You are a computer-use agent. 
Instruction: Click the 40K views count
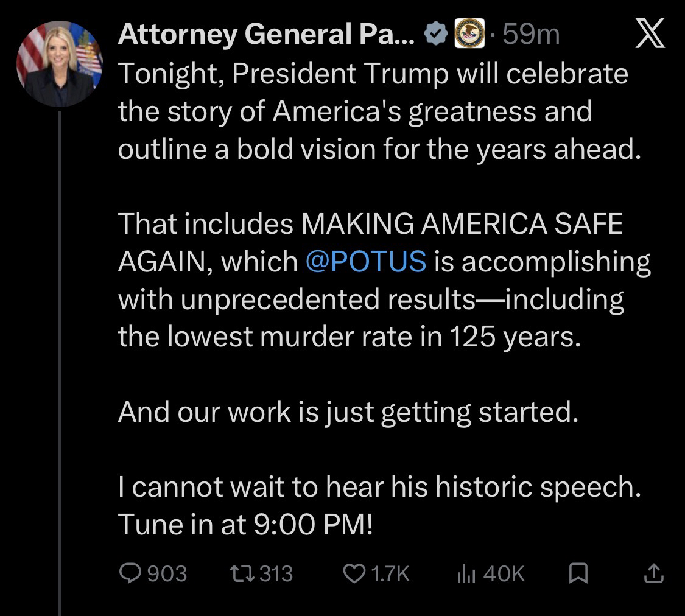coord(503,573)
